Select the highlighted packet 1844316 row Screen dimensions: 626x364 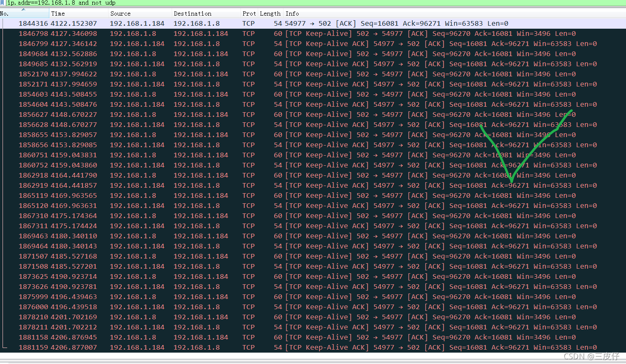point(313,24)
